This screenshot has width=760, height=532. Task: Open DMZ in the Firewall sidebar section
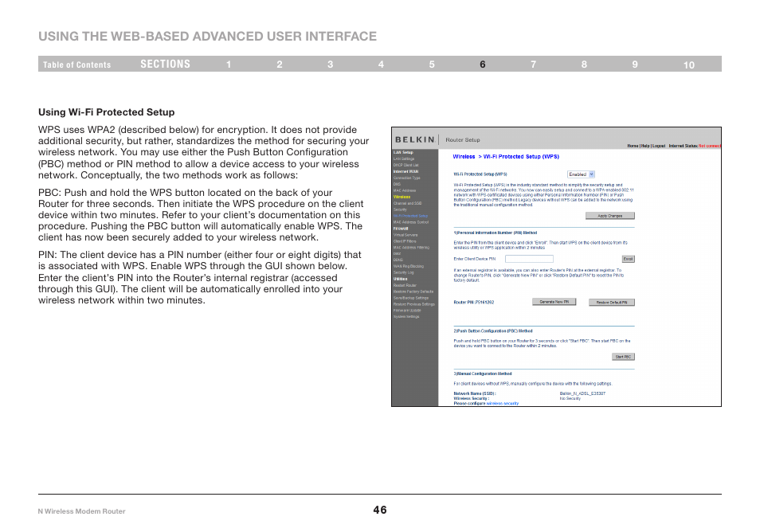coord(398,254)
